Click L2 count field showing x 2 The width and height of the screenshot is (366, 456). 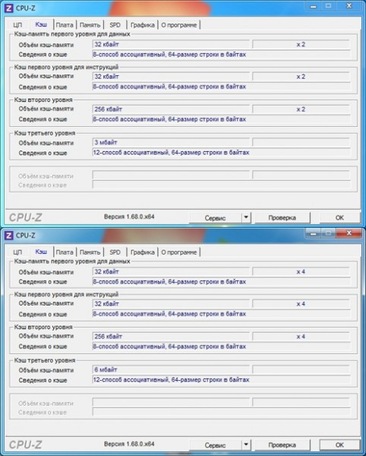click(x=301, y=109)
